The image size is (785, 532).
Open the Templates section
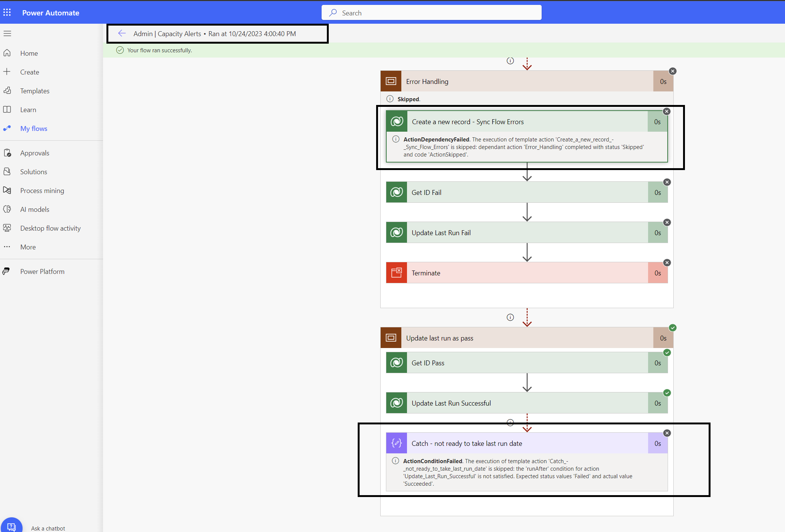tap(35, 91)
